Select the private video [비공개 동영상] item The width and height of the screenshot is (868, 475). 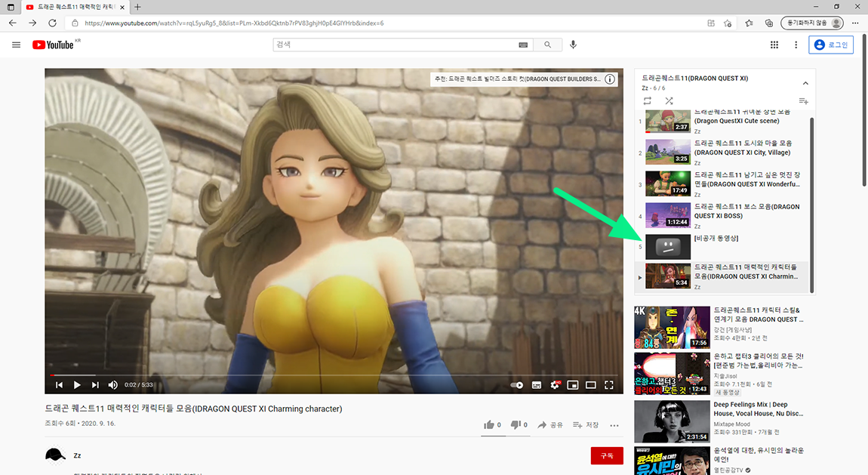pos(722,247)
